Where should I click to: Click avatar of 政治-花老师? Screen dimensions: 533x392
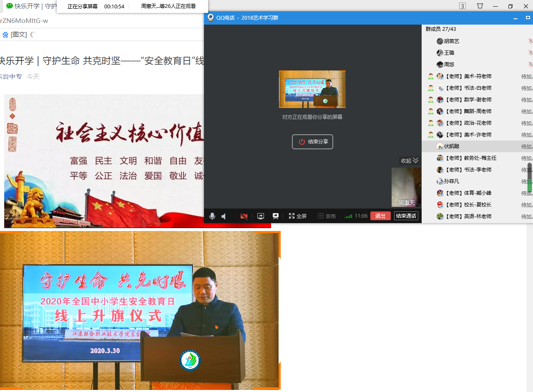pyautogui.click(x=440, y=123)
